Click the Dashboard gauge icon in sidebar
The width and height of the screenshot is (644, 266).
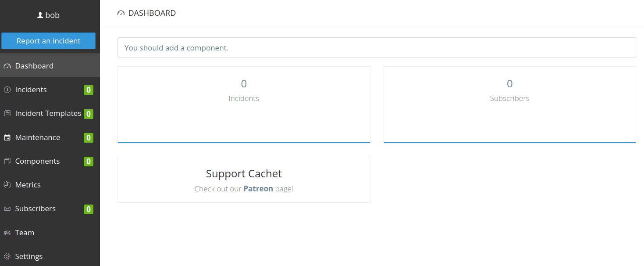(7, 66)
